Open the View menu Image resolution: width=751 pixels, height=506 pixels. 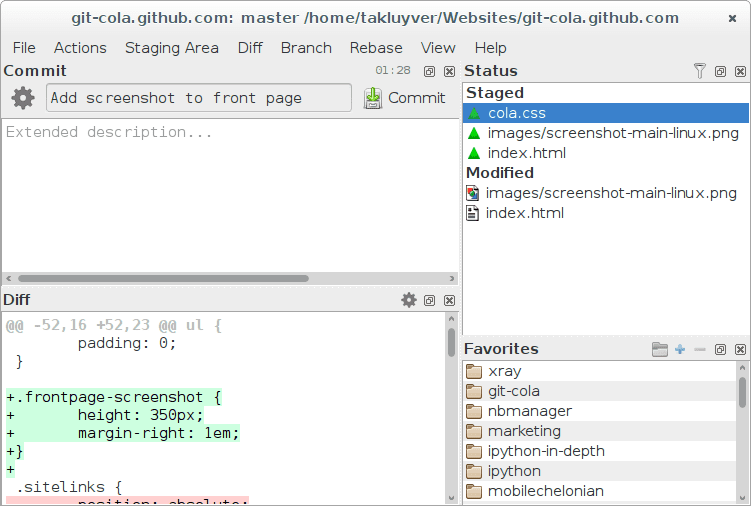(x=438, y=48)
